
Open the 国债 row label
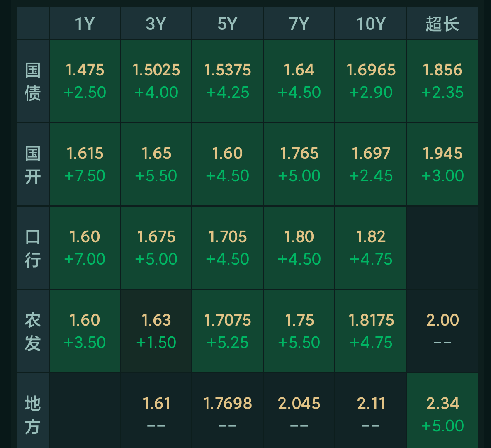click(x=33, y=81)
